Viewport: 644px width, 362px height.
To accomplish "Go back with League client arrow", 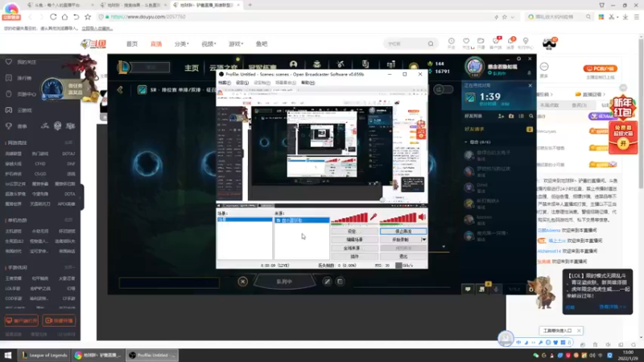I will point(120,89).
